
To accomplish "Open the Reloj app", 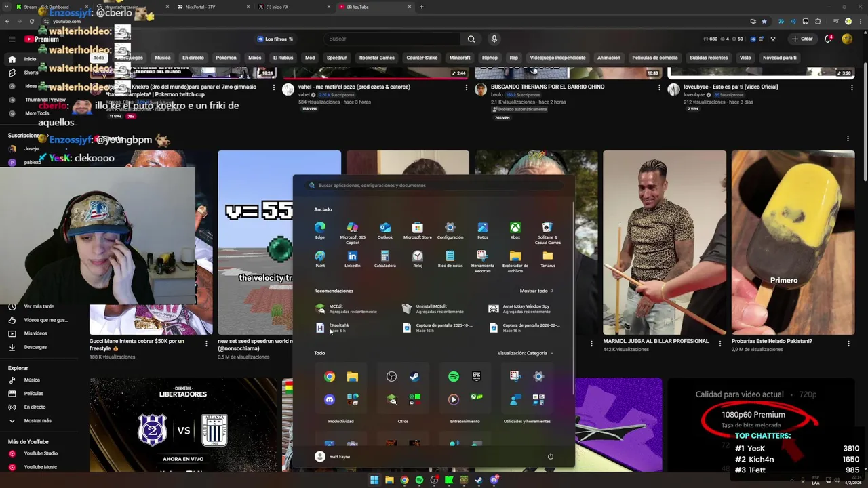I will point(418,259).
